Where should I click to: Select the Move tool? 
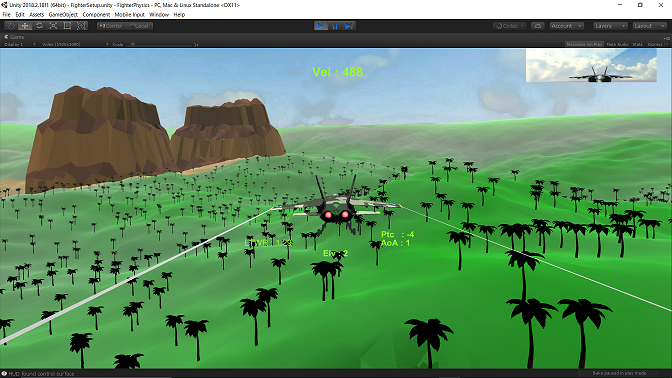pos(25,26)
